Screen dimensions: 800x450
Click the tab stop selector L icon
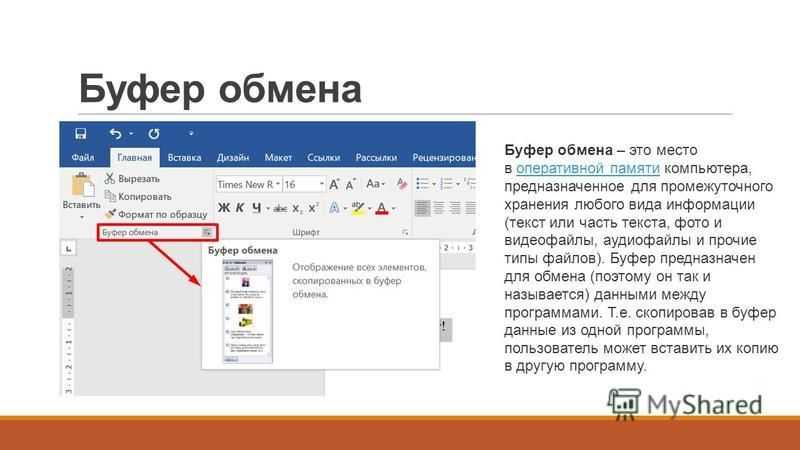click(68, 248)
